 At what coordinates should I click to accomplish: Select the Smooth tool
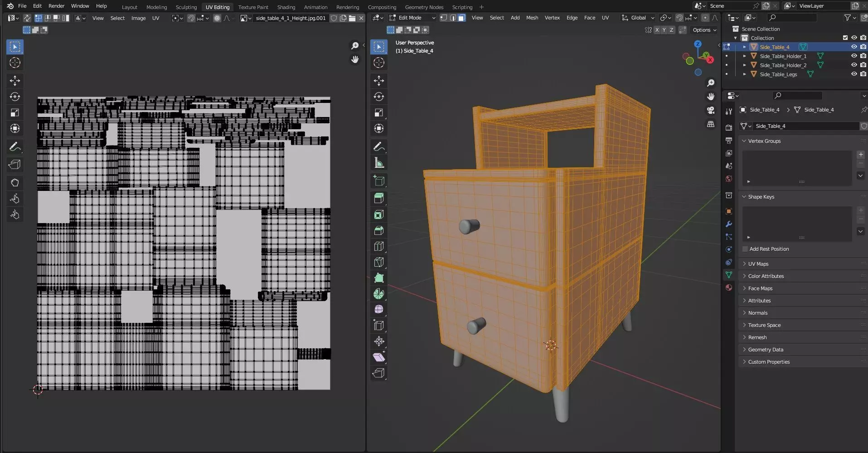click(x=379, y=310)
